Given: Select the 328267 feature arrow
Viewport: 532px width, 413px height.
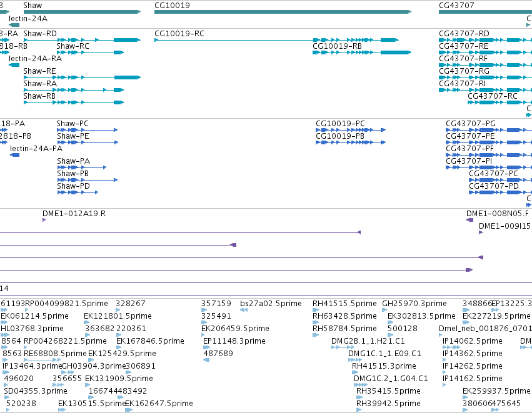Looking at the screenshot, I should [118, 309].
